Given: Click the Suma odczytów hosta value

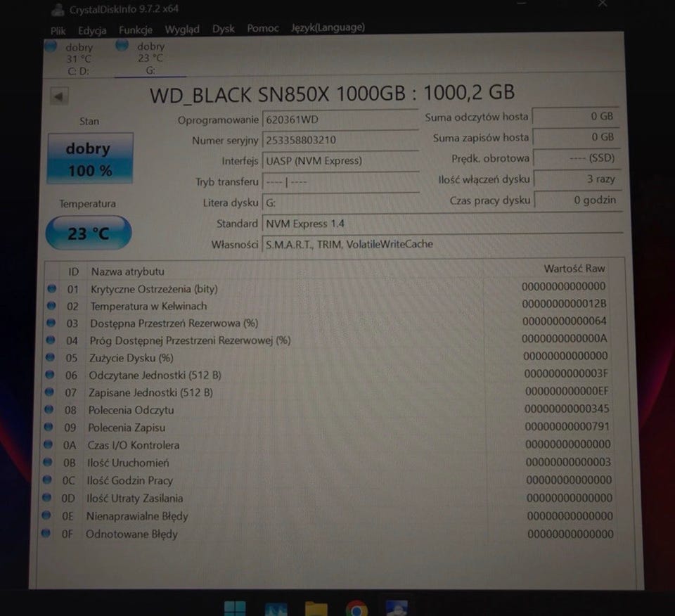Looking at the screenshot, I should click(x=576, y=116).
